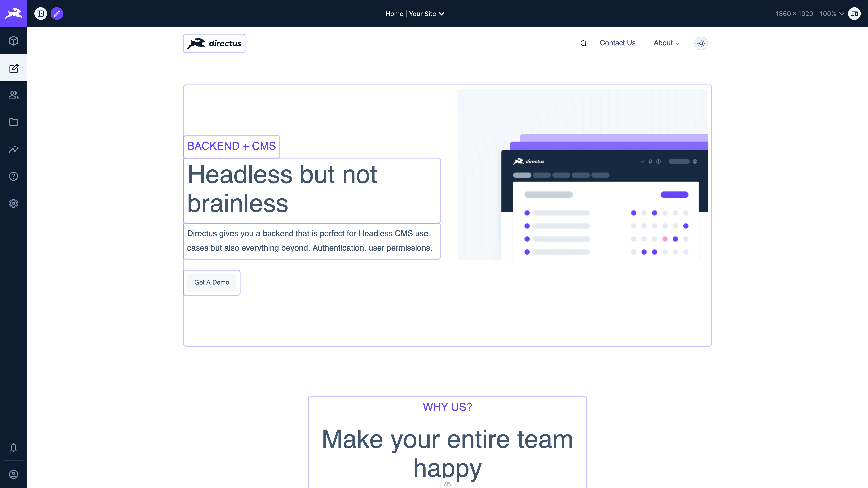This screenshot has height=488, width=868.
Task: Open the Settings gear module
Action: 13,203
